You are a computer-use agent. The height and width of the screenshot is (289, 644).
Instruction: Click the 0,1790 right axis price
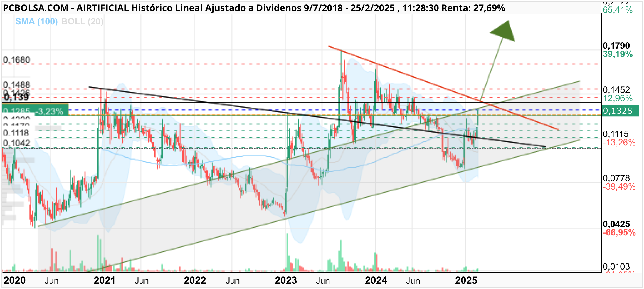coord(616,46)
